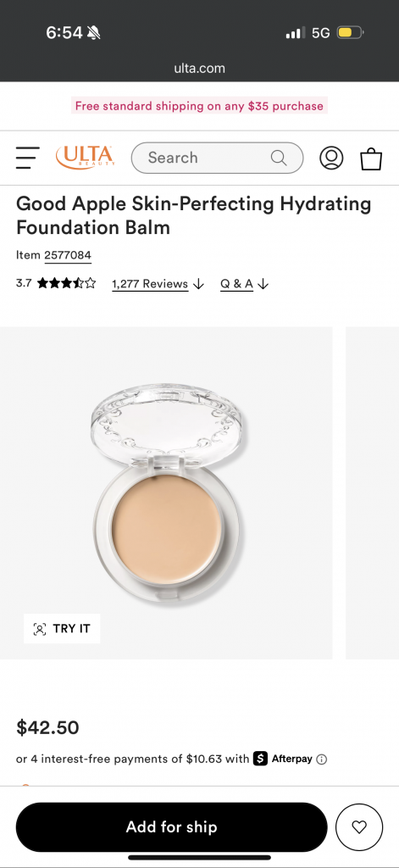Tap the Afterpay logo
This screenshot has width=399, height=868.
point(283,759)
